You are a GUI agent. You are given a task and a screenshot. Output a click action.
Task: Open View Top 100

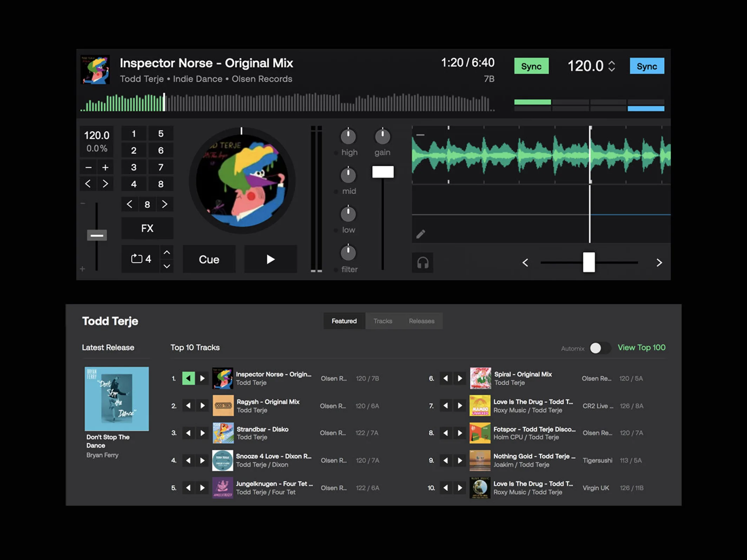[641, 347]
